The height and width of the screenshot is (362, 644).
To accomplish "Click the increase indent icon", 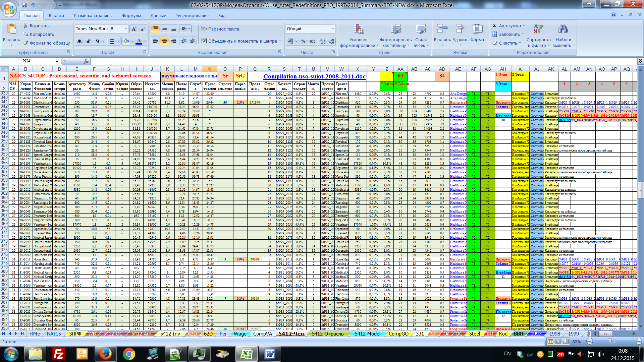I will click(x=193, y=41).
